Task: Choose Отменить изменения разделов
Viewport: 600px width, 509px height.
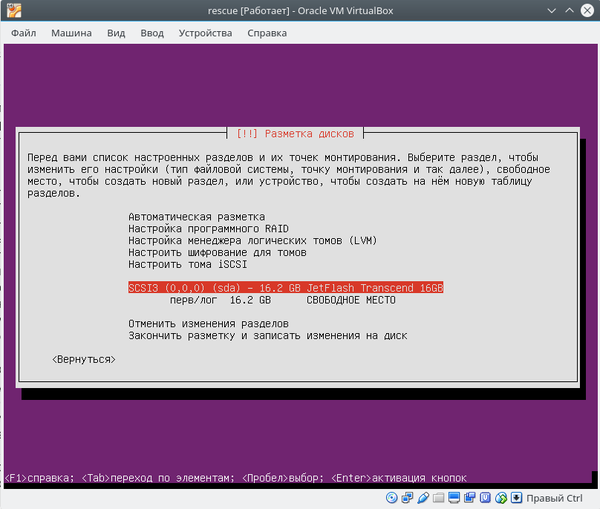Action: coord(209,324)
